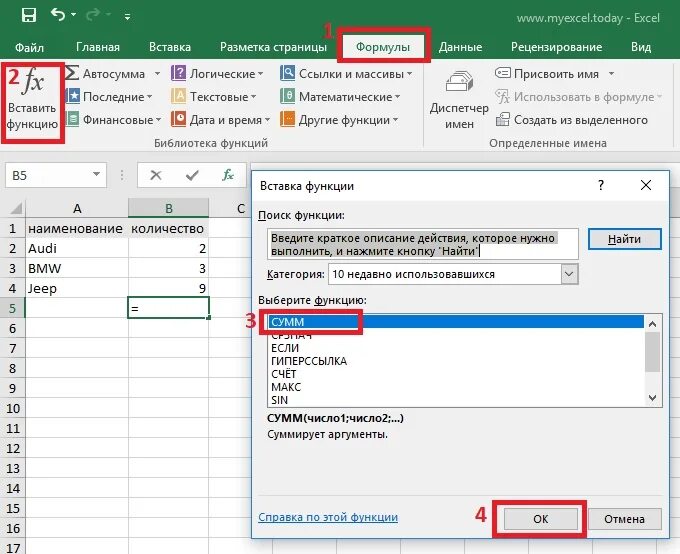This screenshot has width=680, height=554.
Task: Open the Диспетчер имен
Action: coord(459,100)
